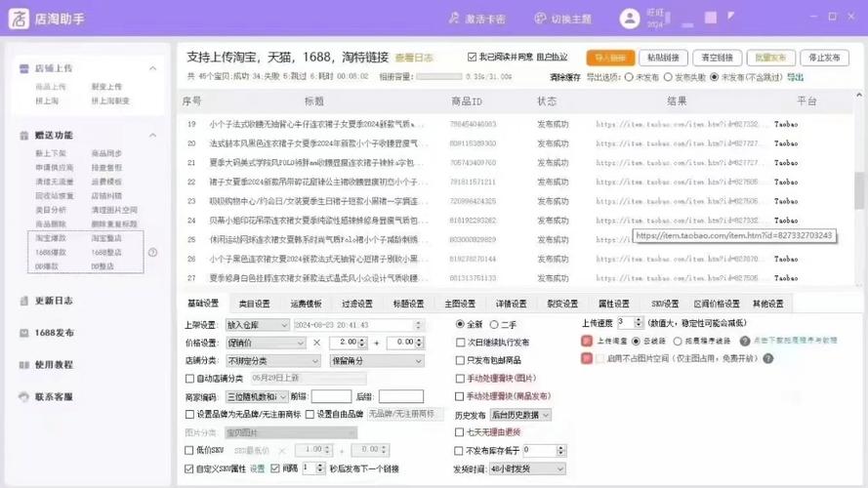Click the 使用教程 sidebar icon
Screen dimensions: 868x488
[x=23, y=365]
